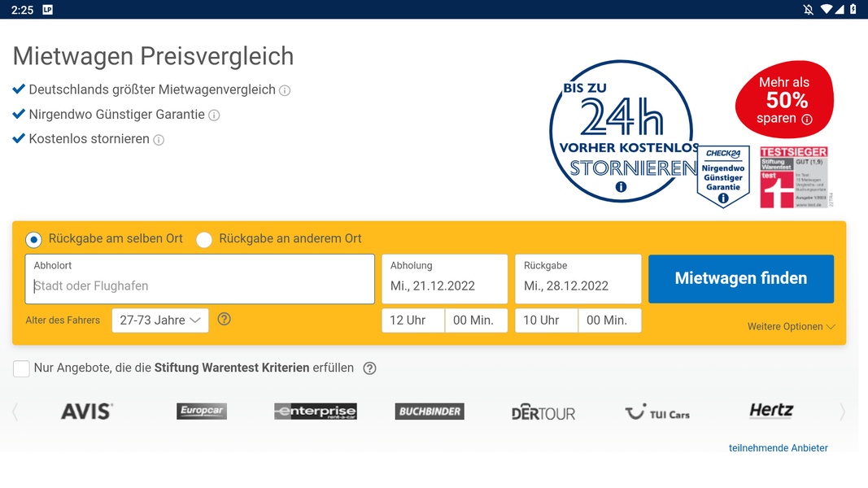
Task: Tap the Wi-Fi status icon
Action: (826, 10)
